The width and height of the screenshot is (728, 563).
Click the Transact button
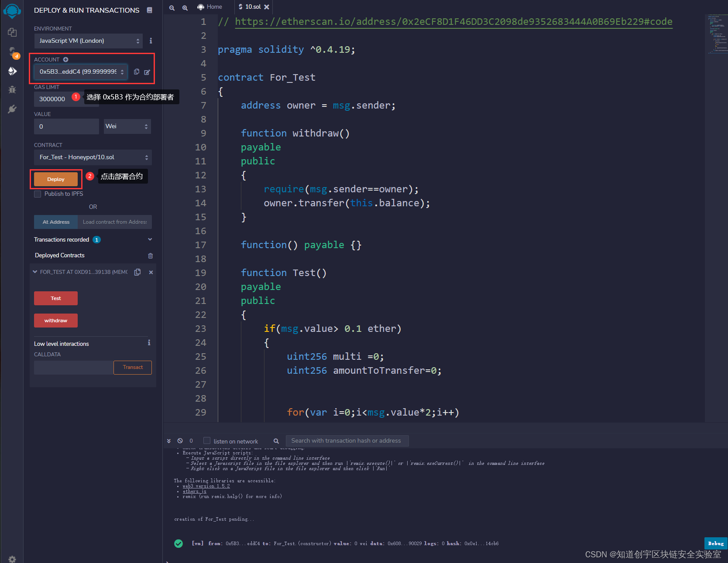coord(133,368)
